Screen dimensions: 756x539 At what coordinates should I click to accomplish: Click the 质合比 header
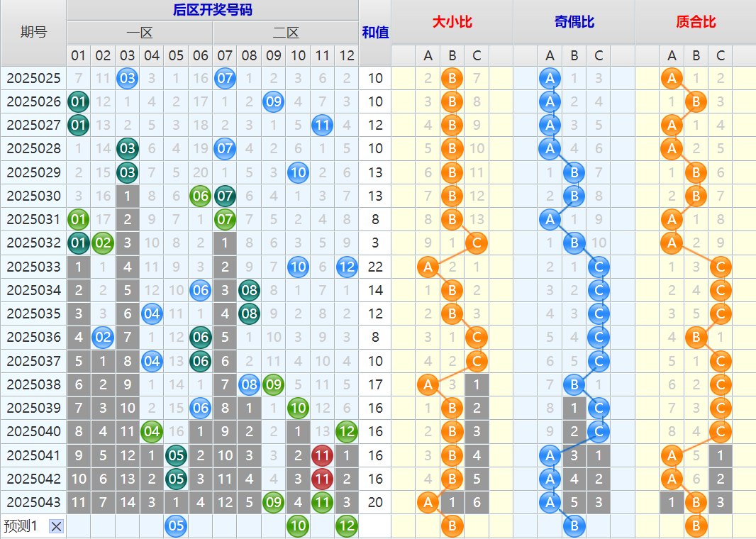696,22
